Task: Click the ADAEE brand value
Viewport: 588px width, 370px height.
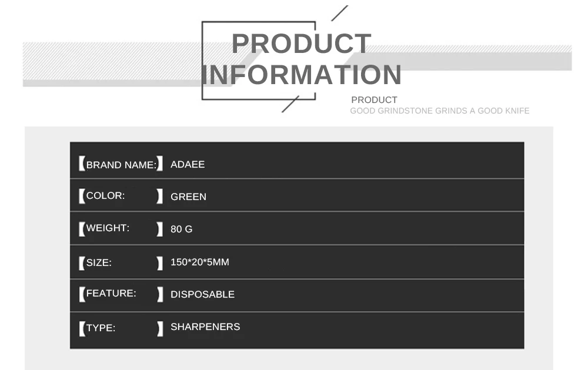Action: (188, 164)
